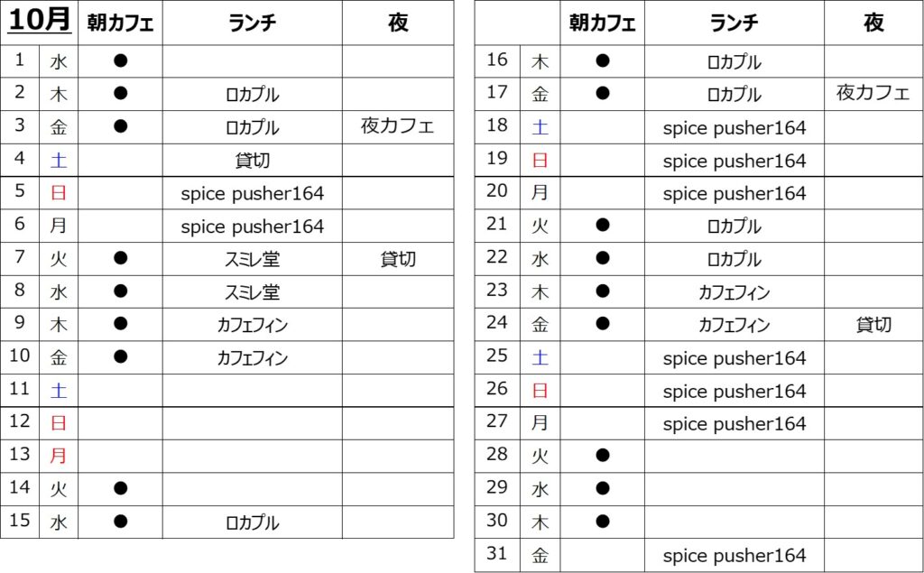The width and height of the screenshot is (924, 573).
Task: Select the 貸切 lunch entry on October 4
Action: (252, 161)
